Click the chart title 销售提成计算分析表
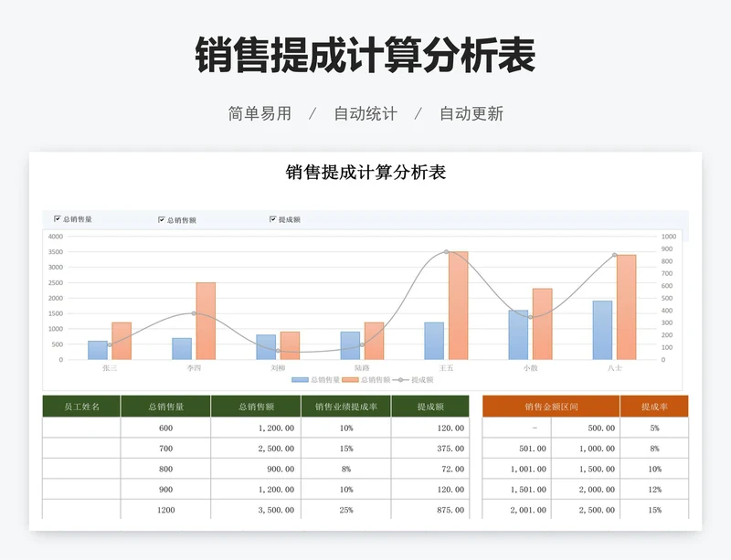The image size is (731, 560). click(x=365, y=172)
